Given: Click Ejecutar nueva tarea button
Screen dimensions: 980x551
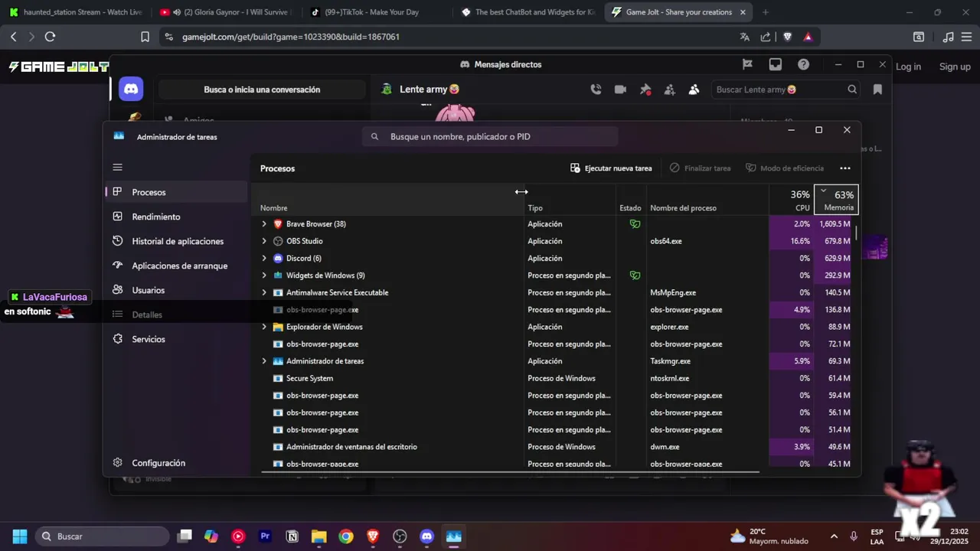Looking at the screenshot, I should click(611, 168).
